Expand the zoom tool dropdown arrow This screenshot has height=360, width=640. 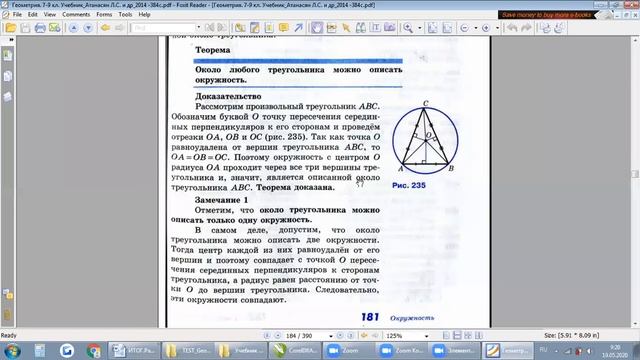[x=419, y=28]
